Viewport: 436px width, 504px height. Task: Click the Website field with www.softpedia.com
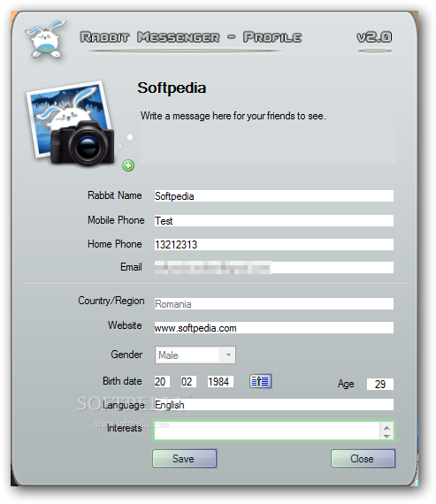coord(274,328)
